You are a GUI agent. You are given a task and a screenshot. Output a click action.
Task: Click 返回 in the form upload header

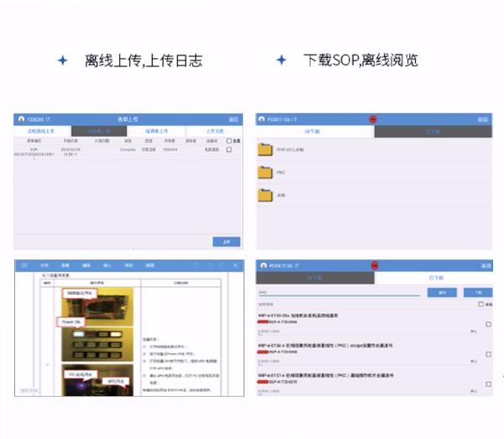coord(234,119)
